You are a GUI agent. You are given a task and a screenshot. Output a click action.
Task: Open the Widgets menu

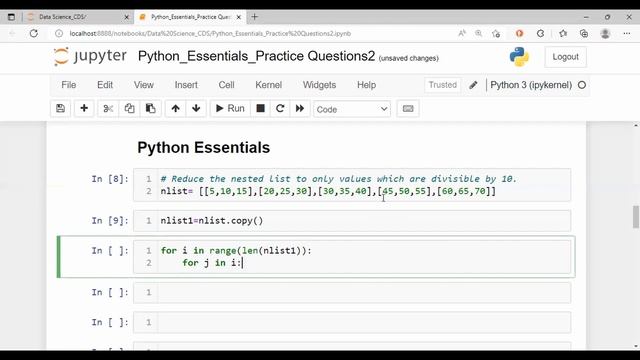pyautogui.click(x=320, y=85)
